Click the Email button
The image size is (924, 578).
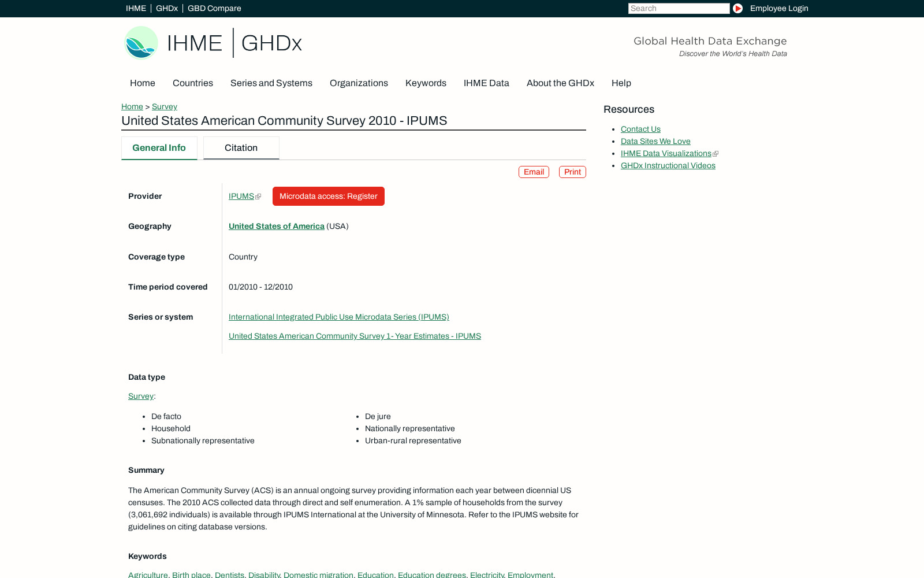(x=534, y=172)
